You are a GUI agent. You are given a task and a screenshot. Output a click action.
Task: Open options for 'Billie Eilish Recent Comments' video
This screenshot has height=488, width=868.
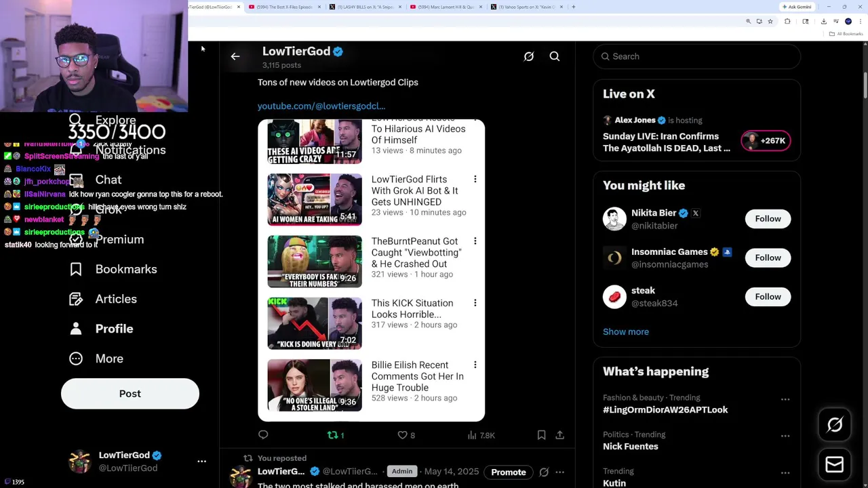475,365
